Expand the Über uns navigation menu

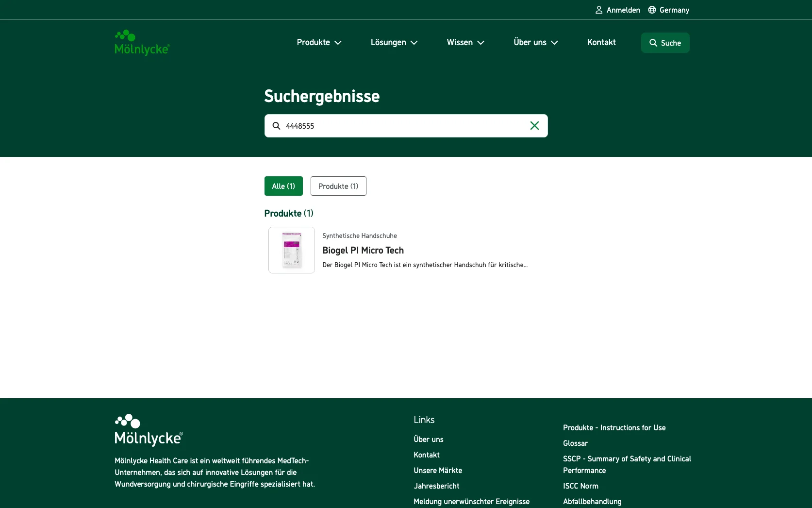pyautogui.click(x=536, y=42)
